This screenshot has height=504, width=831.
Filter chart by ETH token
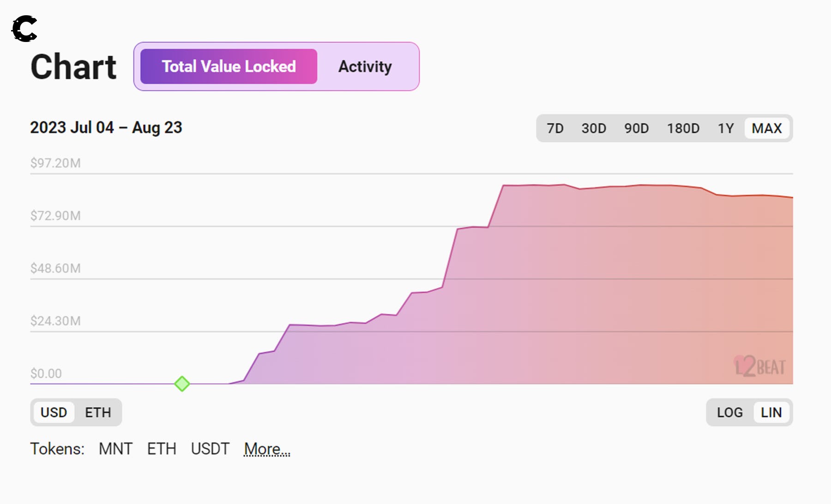162,449
